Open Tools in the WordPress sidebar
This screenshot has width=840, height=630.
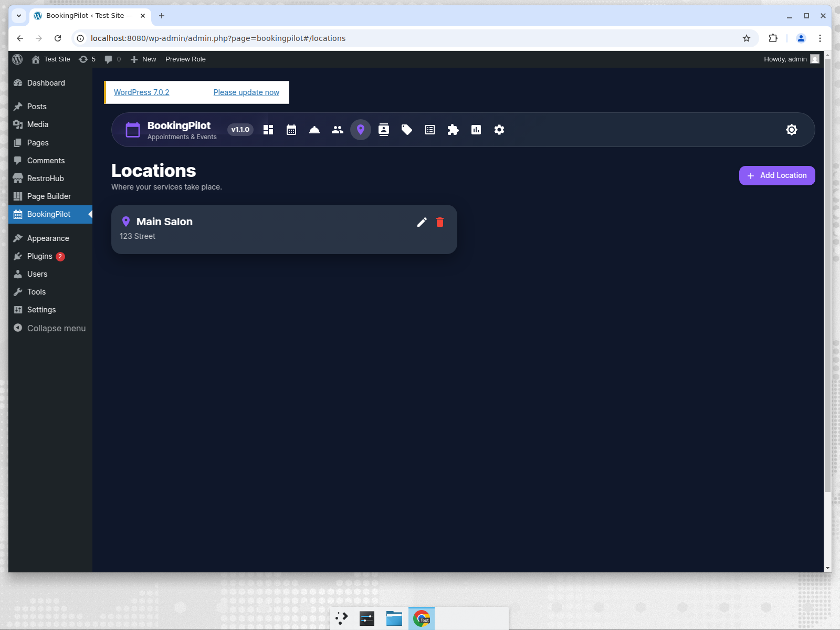(x=50, y=292)
